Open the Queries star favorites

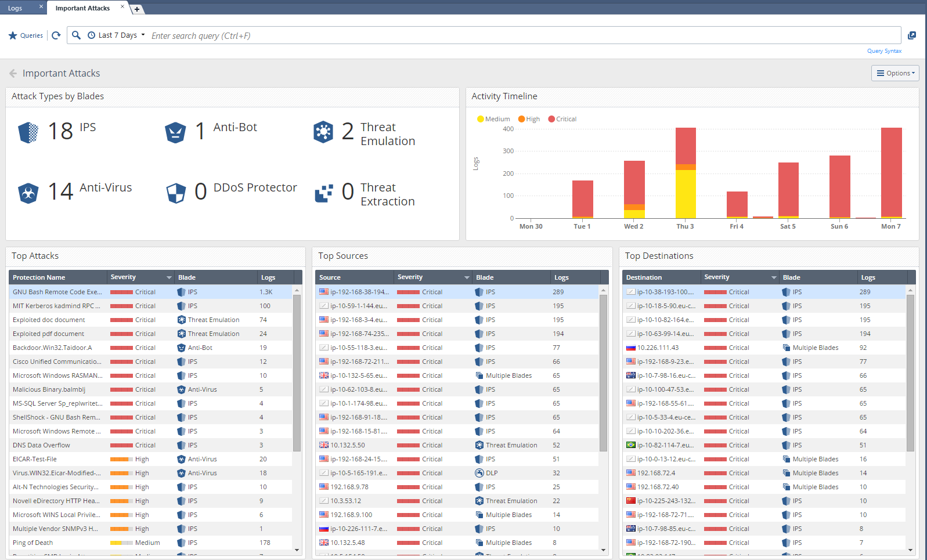(13, 35)
